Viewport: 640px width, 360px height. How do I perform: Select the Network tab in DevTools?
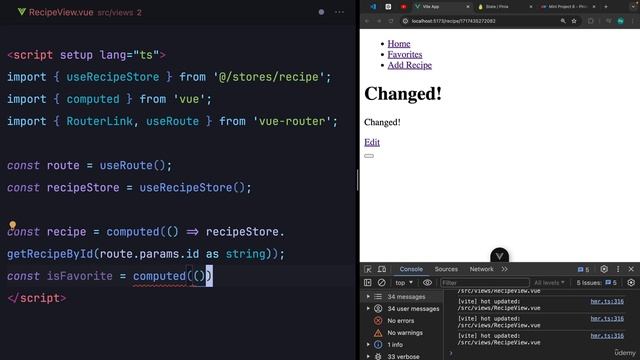tap(481, 269)
